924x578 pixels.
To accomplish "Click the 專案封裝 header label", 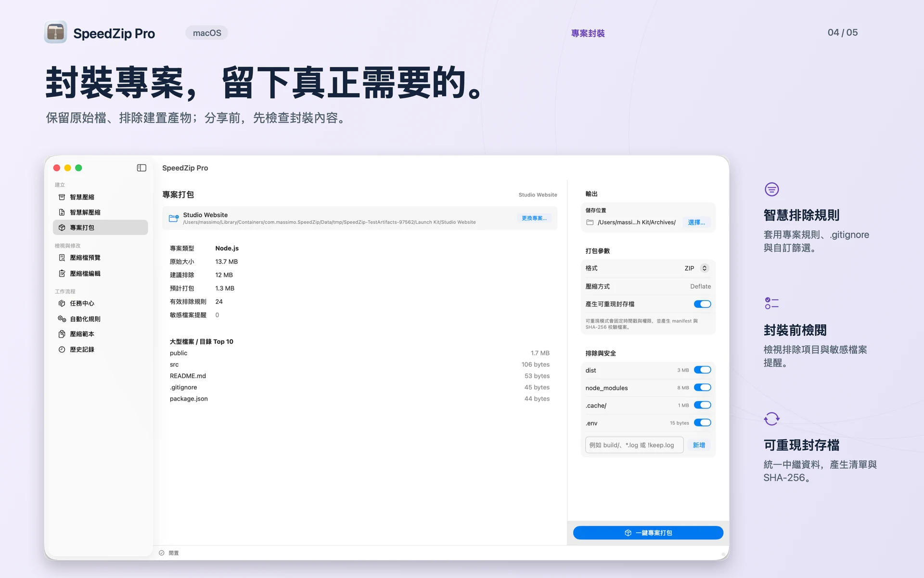I will tap(588, 33).
